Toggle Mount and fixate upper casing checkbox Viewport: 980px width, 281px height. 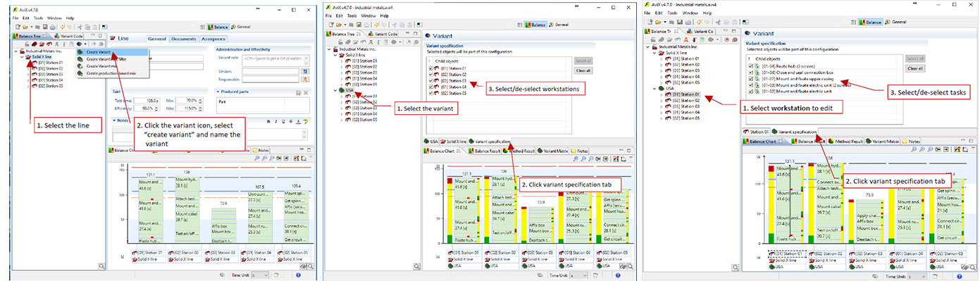[x=750, y=79]
